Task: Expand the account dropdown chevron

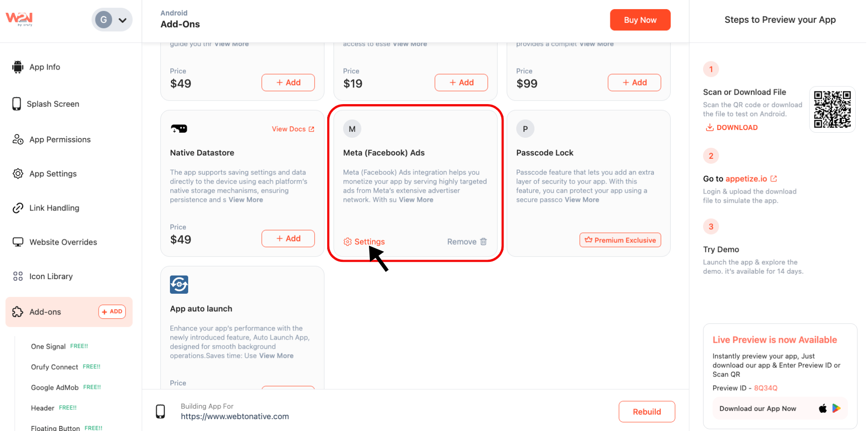Action: click(x=122, y=20)
